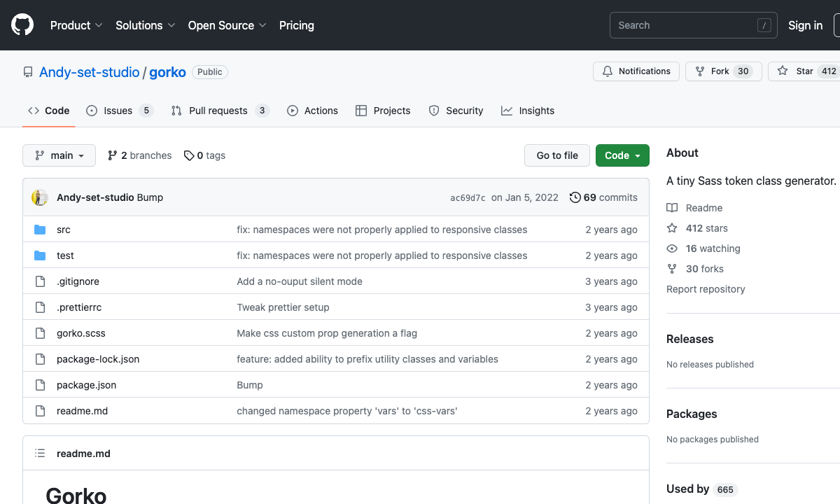Open the commit history clock icon
The height and width of the screenshot is (504, 840).
coord(575,197)
